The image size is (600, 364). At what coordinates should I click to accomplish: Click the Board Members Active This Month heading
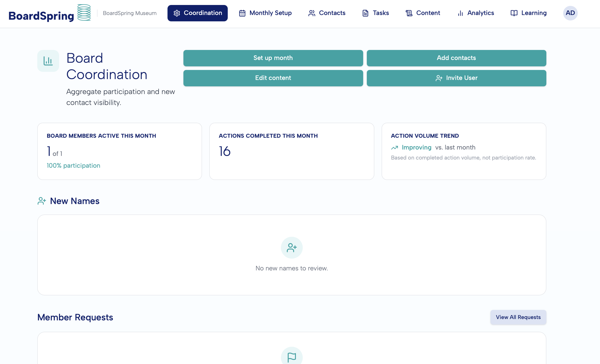(101, 136)
